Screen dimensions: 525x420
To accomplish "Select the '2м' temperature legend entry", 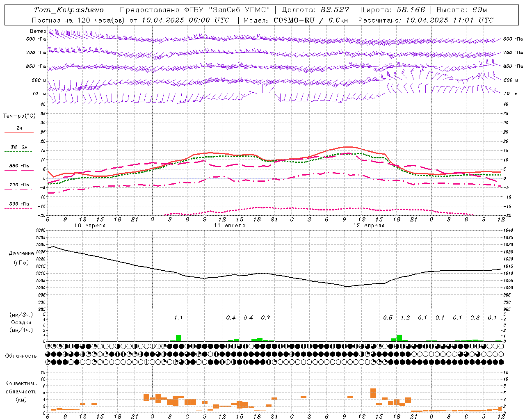I will [19, 128].
